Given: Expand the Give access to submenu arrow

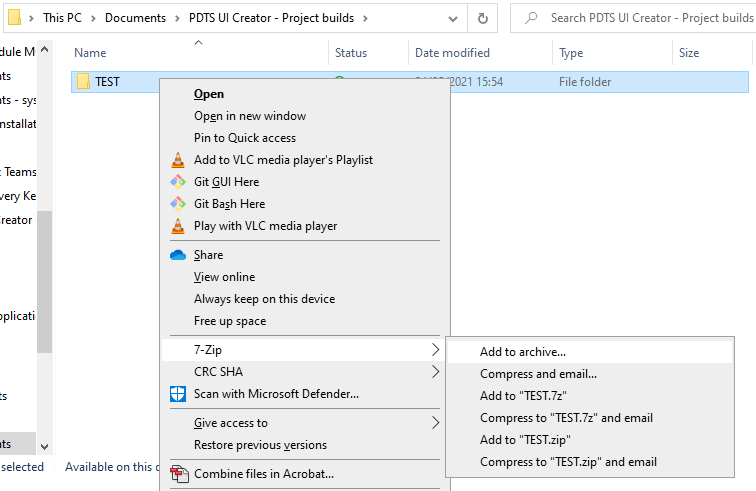Looking at the screenshot, I should click(435, 423).
